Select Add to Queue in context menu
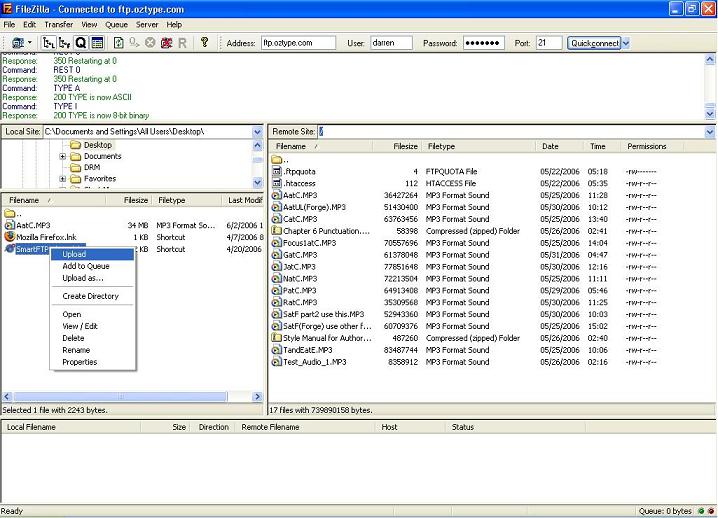 tap(86, 266)
